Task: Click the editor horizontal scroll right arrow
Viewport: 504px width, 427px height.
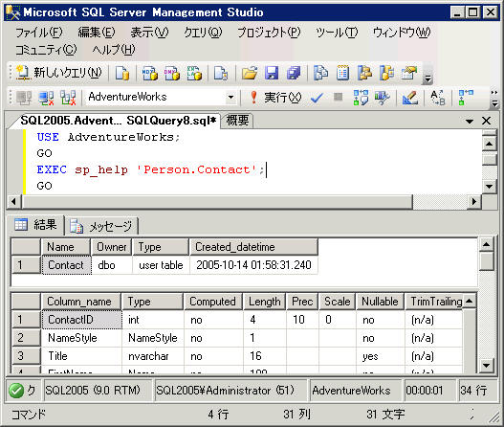Action: 473,202
